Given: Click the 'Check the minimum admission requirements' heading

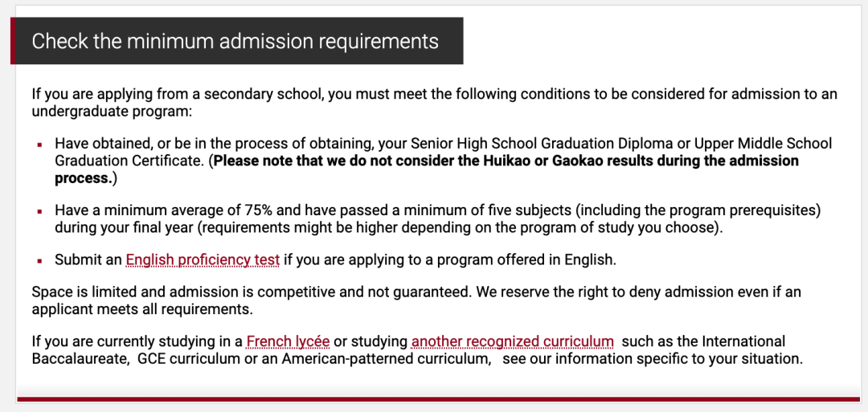Looking at the screenshot, I should point(235,42).
